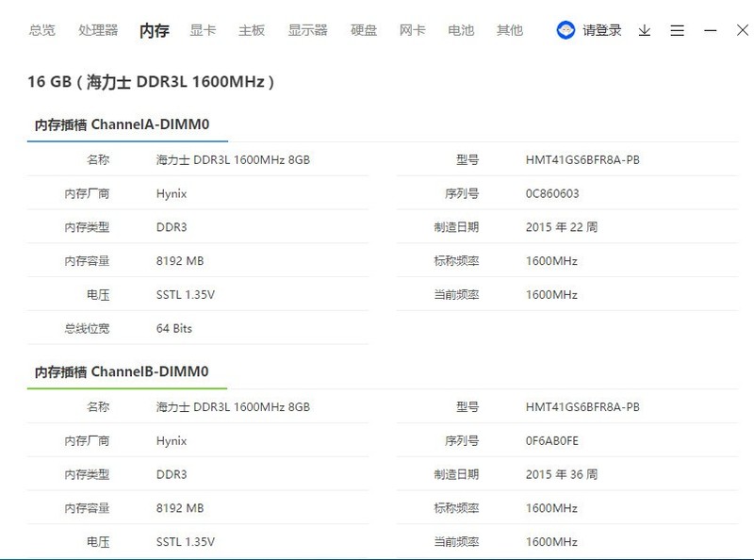The width and height of the screenshot is (754, 560).
Task: Click the 16 GB memory summary heading
Action: click(149, 82)
